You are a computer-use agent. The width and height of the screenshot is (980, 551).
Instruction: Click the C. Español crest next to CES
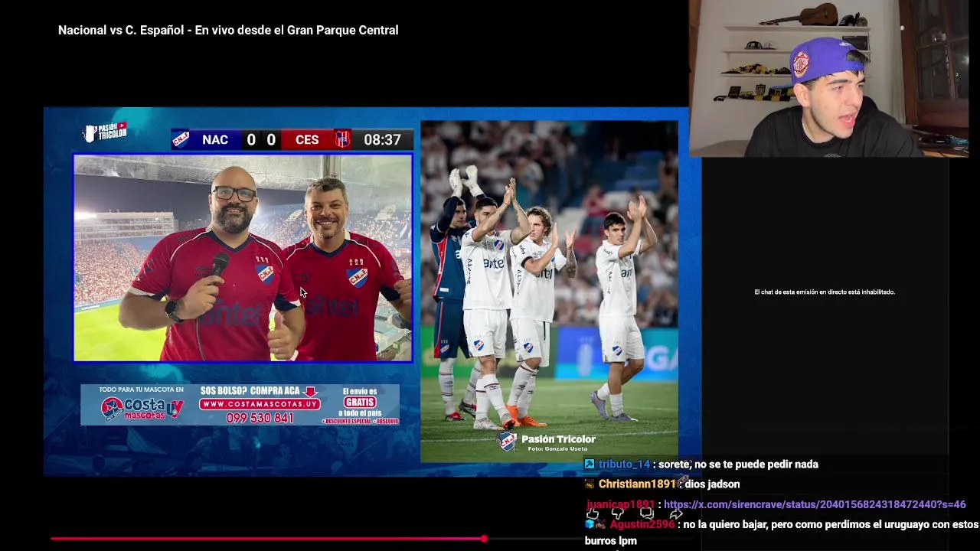342,139
